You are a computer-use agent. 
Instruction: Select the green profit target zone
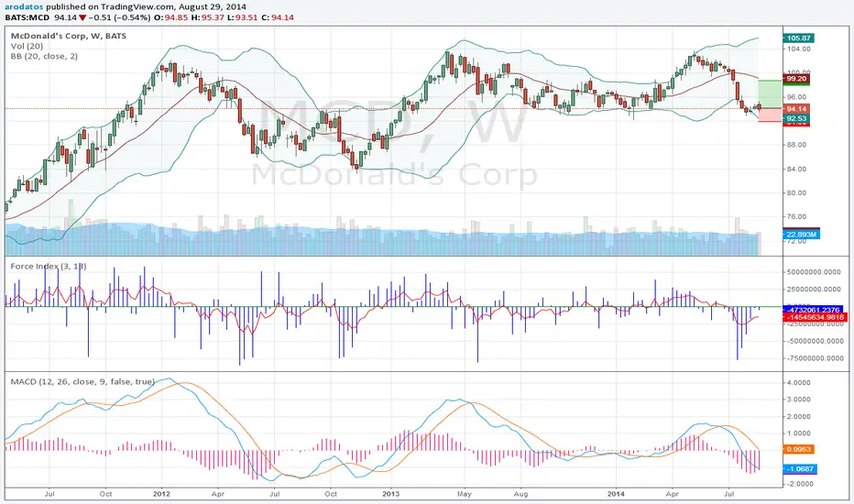click(770, 94)
